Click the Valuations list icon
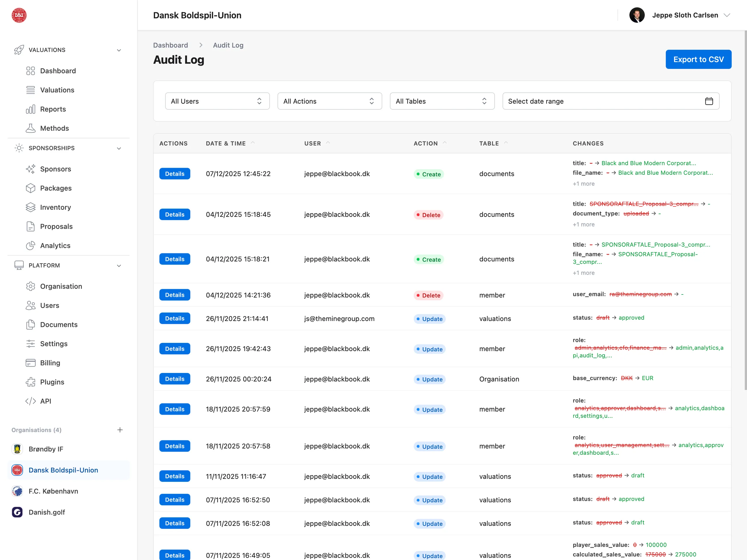747x560 pixels. [x=30, y=90]
